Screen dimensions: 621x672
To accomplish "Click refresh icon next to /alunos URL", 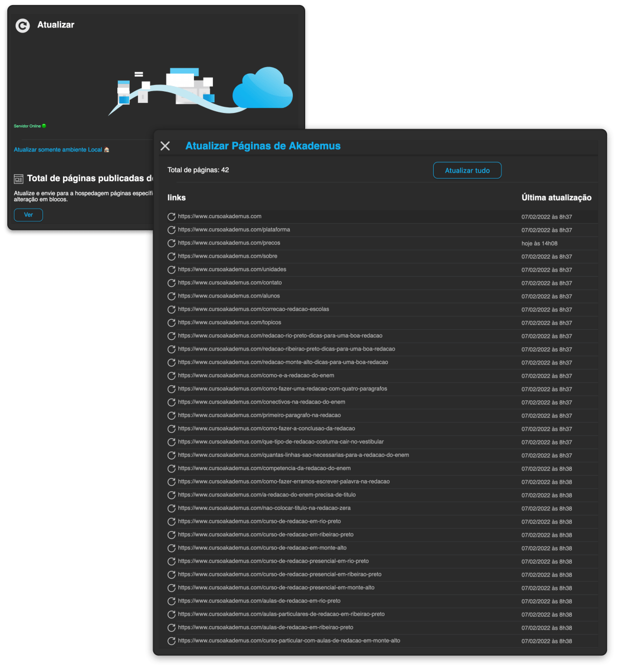I will click(x=172, y=296).
